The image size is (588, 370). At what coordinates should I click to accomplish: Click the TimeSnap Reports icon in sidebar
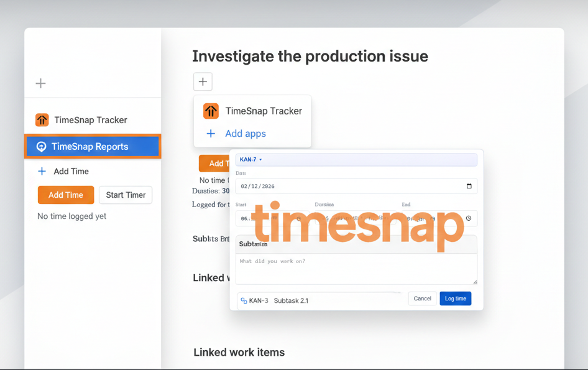(42, 147)
